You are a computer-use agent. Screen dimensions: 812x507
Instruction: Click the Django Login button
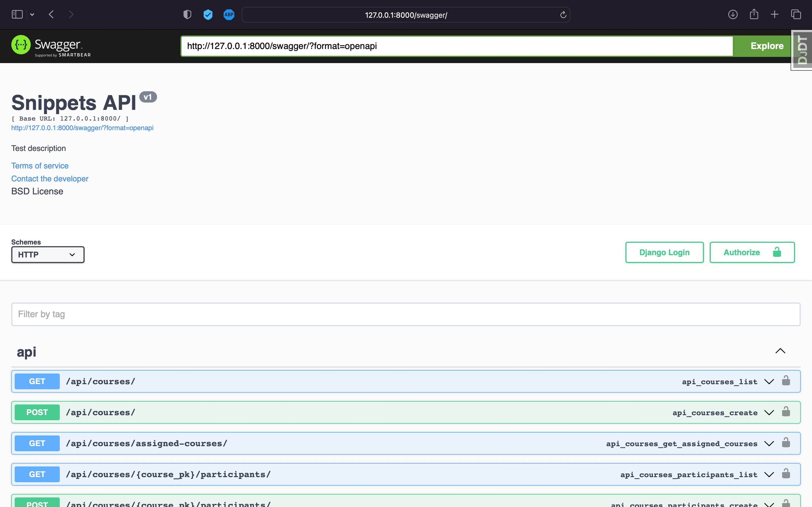[664, 252]
